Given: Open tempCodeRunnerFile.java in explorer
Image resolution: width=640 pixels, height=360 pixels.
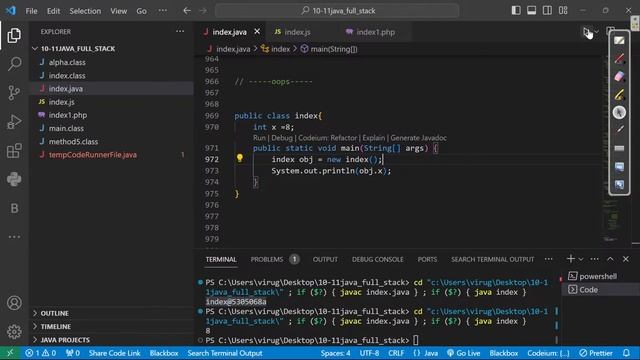Looking at the screenshot, I should coord(93,155).
